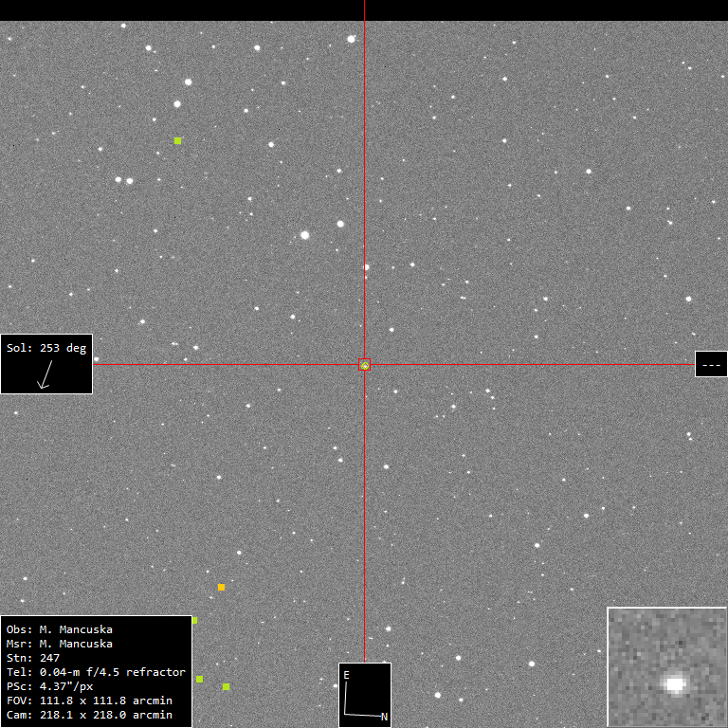Pick the green marker just right of Tel line
This screenshot has height=728, width=728.
point(199,679)
